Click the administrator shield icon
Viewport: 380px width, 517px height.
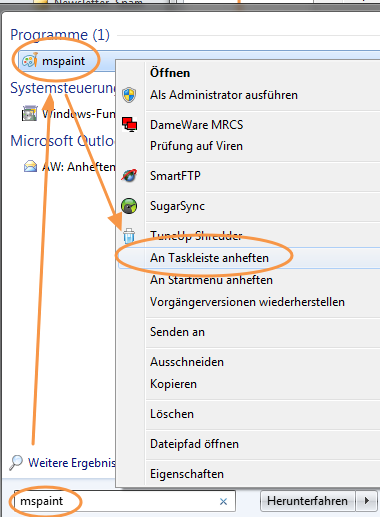point(129,95)
